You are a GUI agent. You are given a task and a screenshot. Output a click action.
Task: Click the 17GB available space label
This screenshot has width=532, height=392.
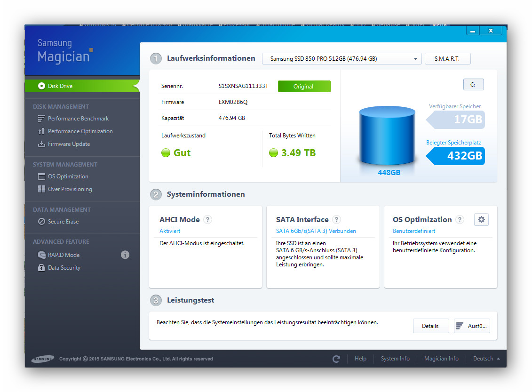(x=456, y=120)
